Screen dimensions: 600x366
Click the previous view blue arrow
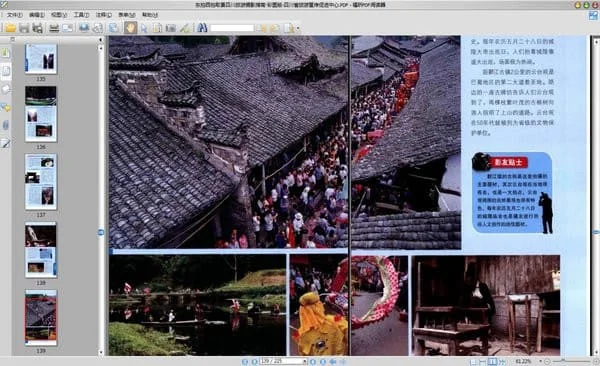coord(333,361)
